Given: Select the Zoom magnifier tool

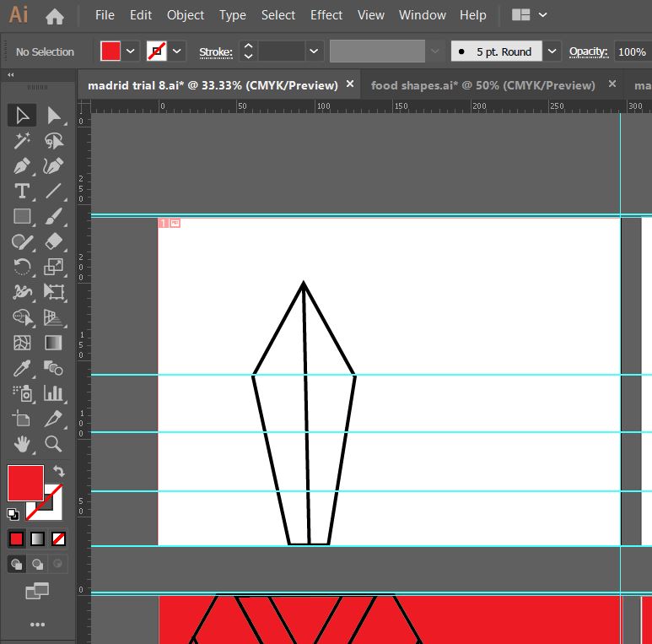Looking at the screenshot, I should [x=54, y=444].
